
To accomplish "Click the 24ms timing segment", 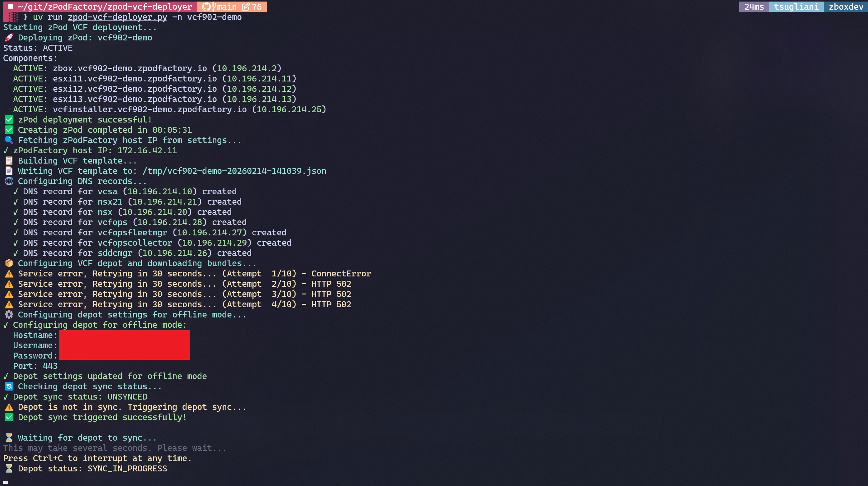I will pyautogui.click(x=754, y=7).
